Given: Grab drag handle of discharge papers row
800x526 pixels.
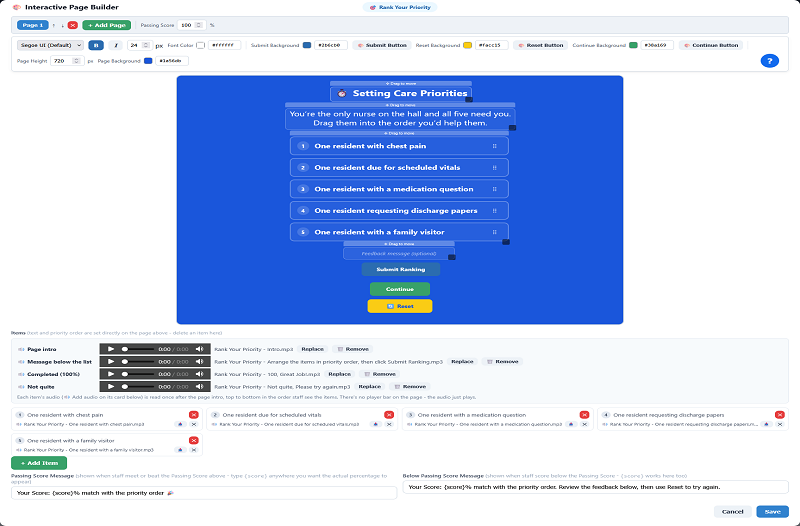Looking at the screenshot, I should pyautogui.click(x=494, y=210).
